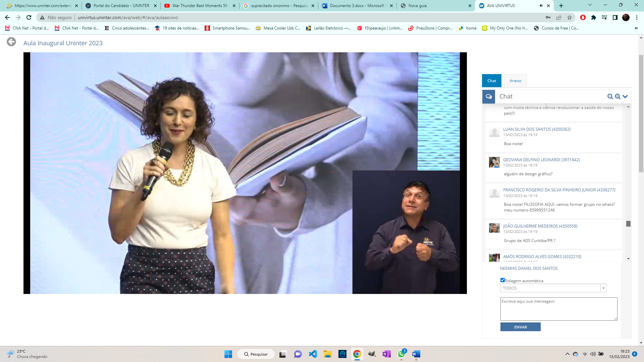
Task: Open the browser extensions puzzle icon
Action: 594,17
